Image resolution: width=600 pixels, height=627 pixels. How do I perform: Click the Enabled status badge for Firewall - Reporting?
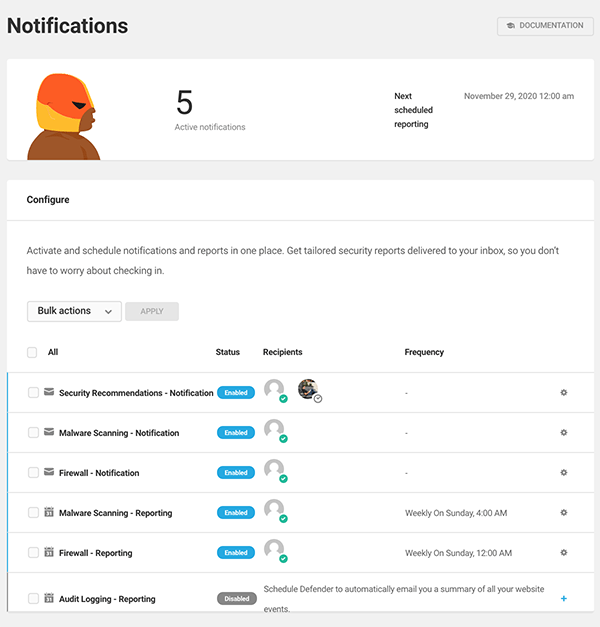coord(236,553)
